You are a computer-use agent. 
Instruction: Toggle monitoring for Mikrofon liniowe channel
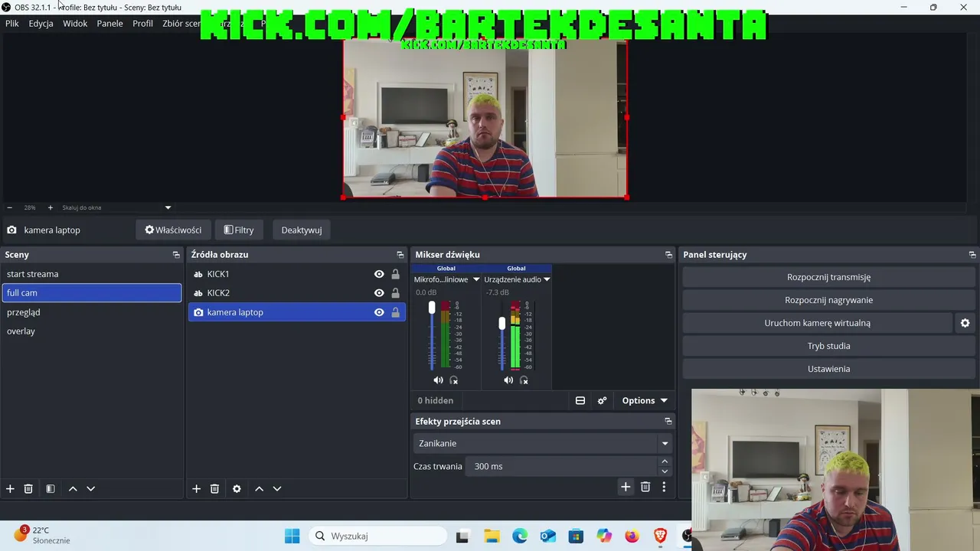(454, 380)
